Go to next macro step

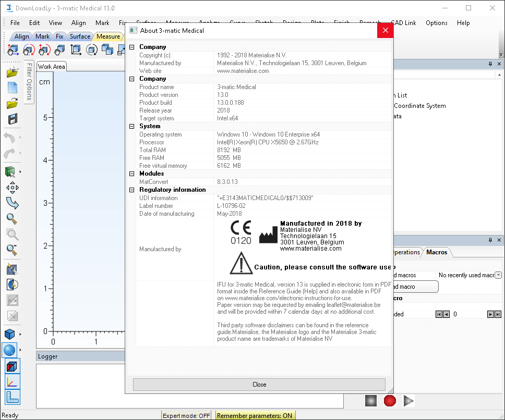pos(490,314)
